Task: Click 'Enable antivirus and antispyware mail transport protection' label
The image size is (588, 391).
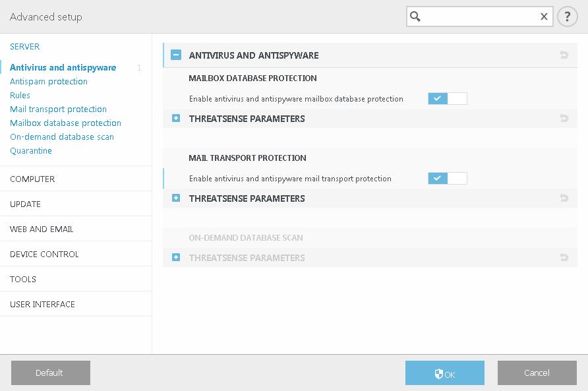Action: [290, 179]
